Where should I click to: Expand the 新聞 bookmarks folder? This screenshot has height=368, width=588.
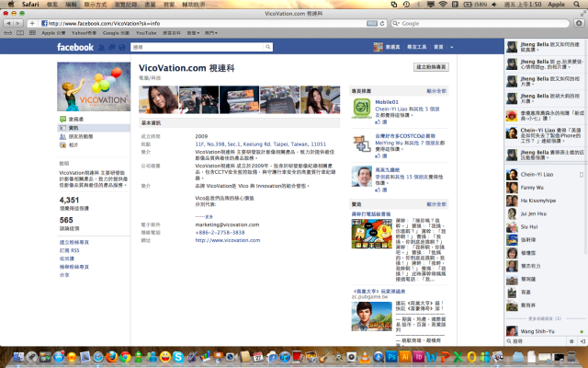tap(193, 33)
